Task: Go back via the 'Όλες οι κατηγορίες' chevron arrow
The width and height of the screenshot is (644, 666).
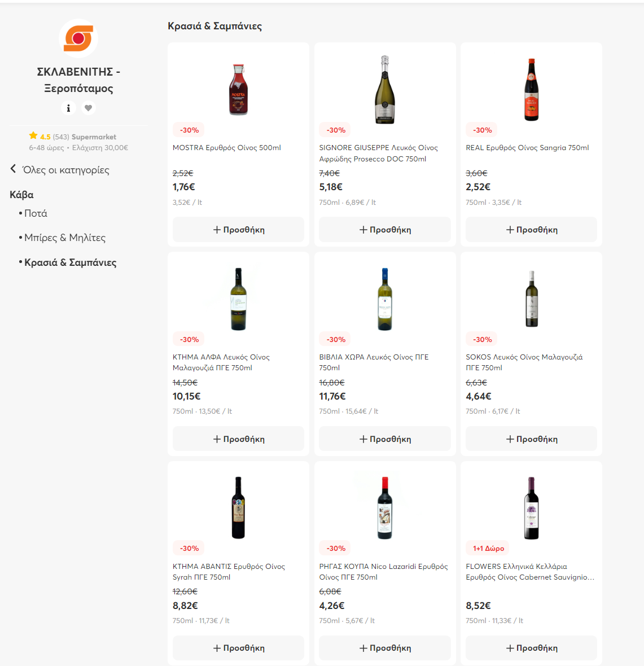Action: (13, 169)
